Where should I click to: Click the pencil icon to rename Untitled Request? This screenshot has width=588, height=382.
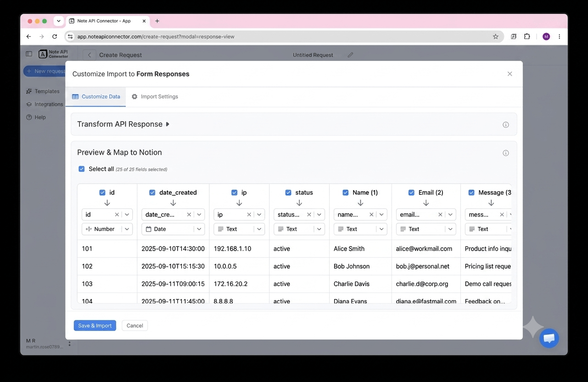point(350,55)
